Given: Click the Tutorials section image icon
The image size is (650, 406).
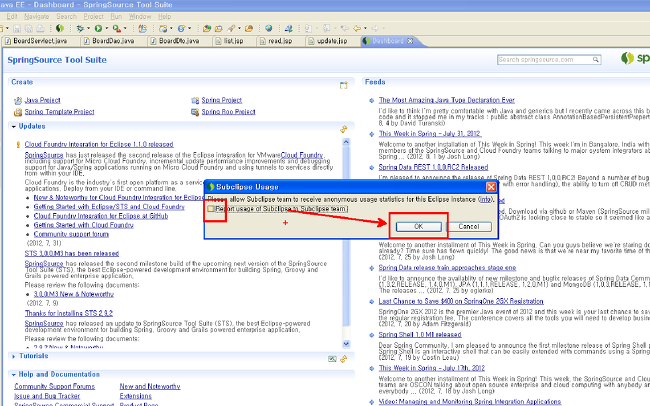Looking at the screenshot, I should pyautogui.click(x=332, y=359).
